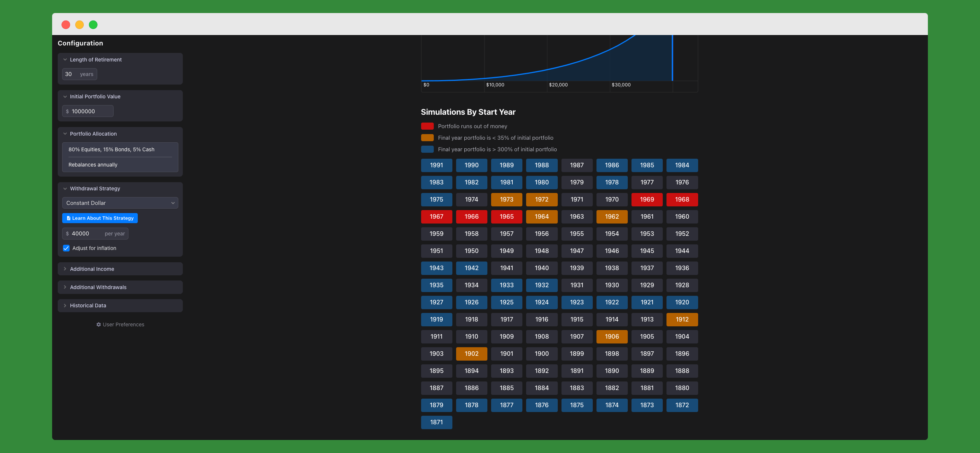The image size is (980, 453).
Task: Open the Constant Dollar strategy dropdown
Action: click(120, 203)
